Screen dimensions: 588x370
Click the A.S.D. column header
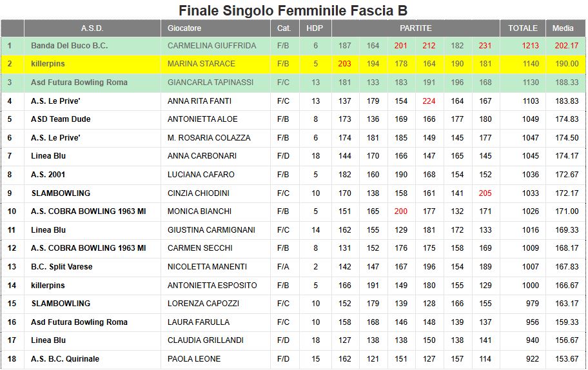92,28
